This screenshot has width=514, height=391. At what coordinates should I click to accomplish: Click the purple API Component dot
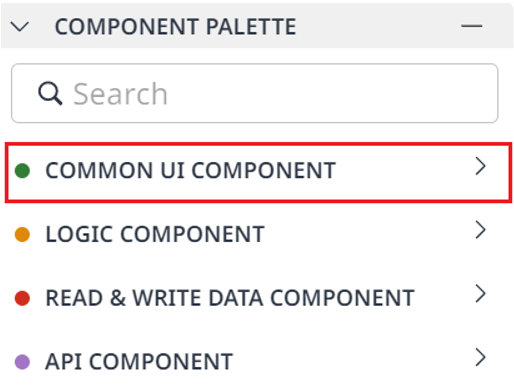(22, 362)
